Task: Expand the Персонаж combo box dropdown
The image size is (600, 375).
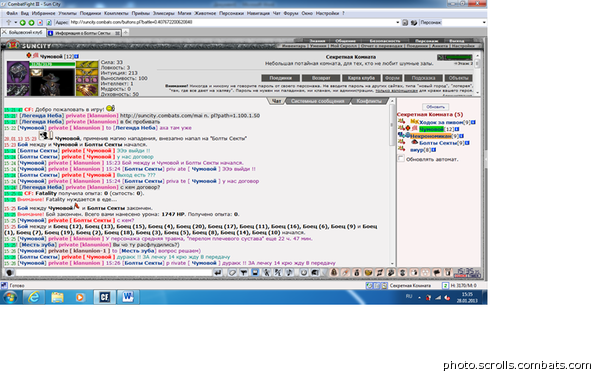Action: pos(484,23)
